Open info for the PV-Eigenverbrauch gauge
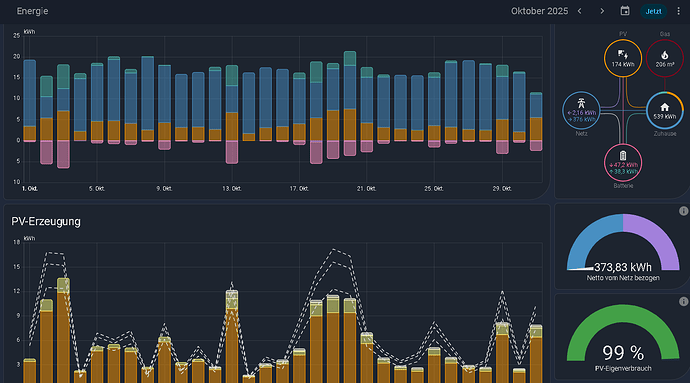This screenshot has height=383, width=690. [683, 302]
